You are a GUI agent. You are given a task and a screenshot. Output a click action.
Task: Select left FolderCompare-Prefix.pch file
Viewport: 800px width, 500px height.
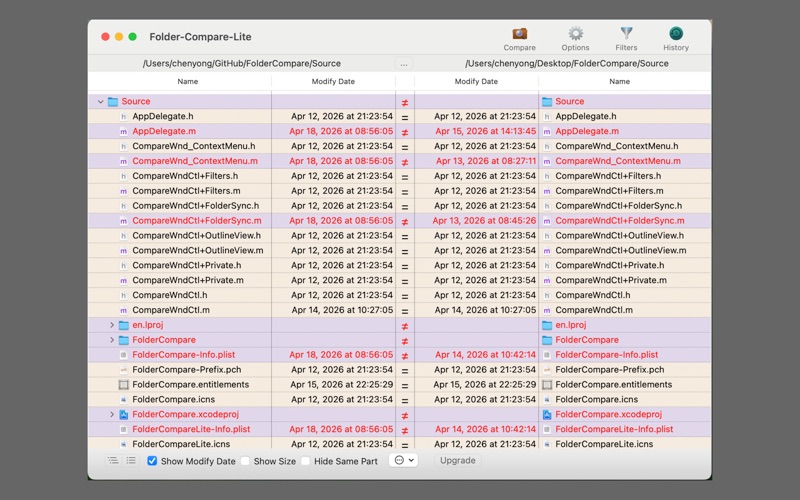187,369
